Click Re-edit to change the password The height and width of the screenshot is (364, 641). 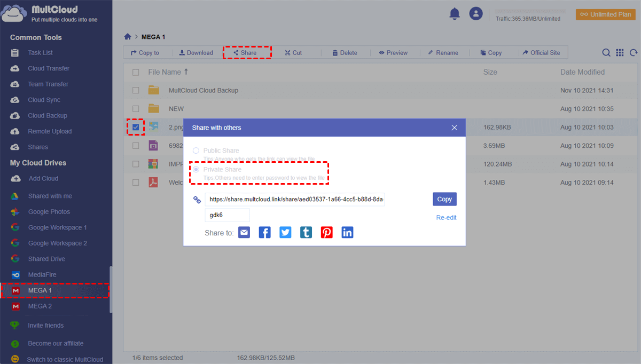pyautogui.click(x=446, y=217)
